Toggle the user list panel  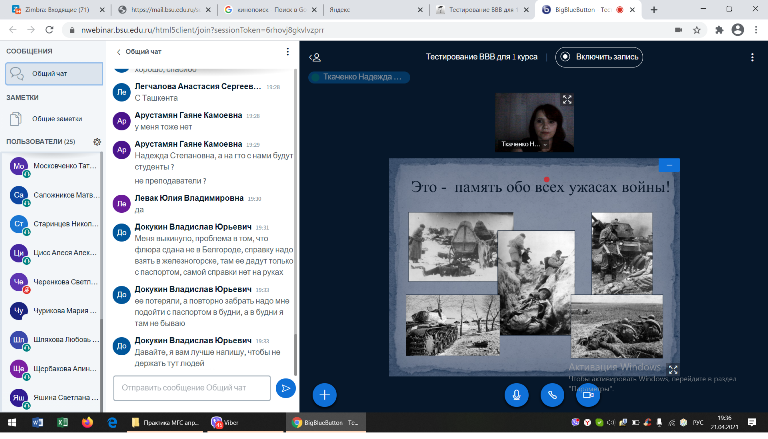[x=316, y=57]
